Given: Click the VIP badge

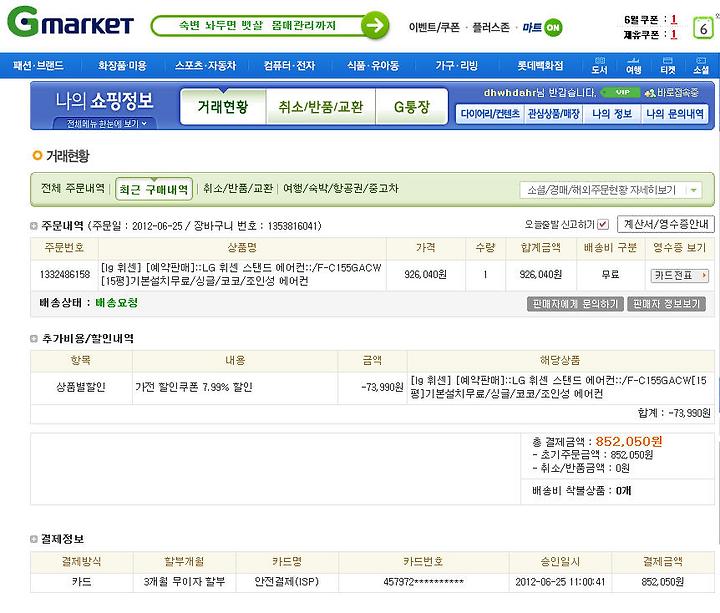Looking at the screenshot, I should tap(621, 92).
